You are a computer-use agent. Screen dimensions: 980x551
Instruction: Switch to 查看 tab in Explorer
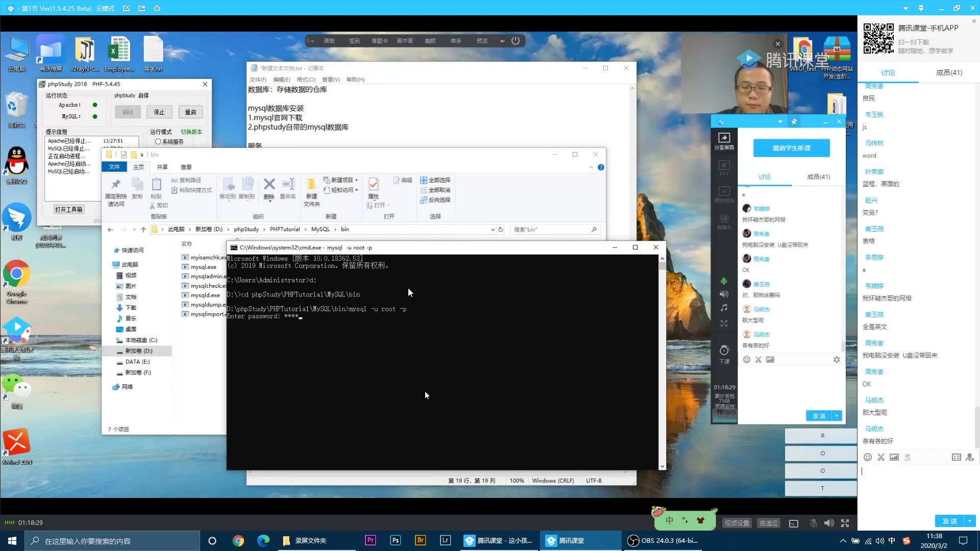186,167
